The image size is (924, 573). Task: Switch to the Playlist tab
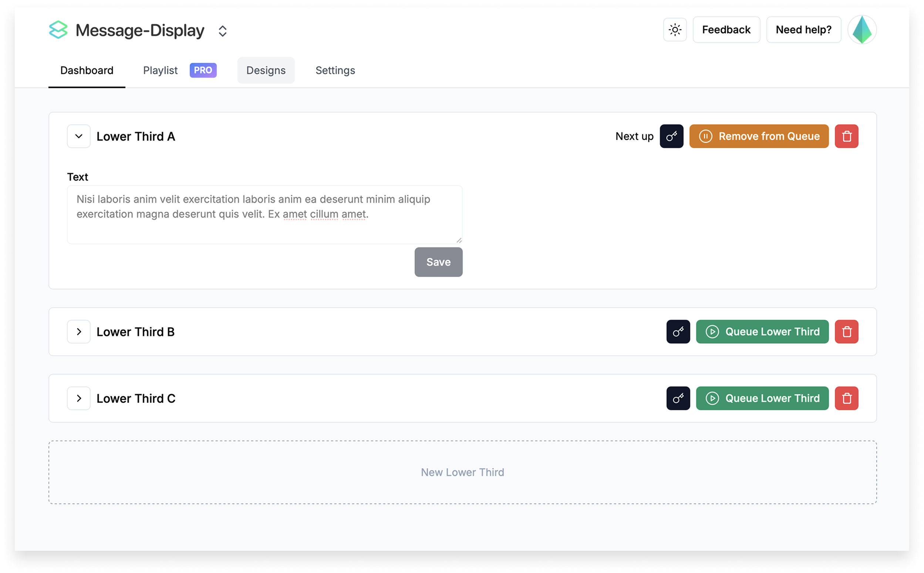pyautogui.click(x=160, y=70)
